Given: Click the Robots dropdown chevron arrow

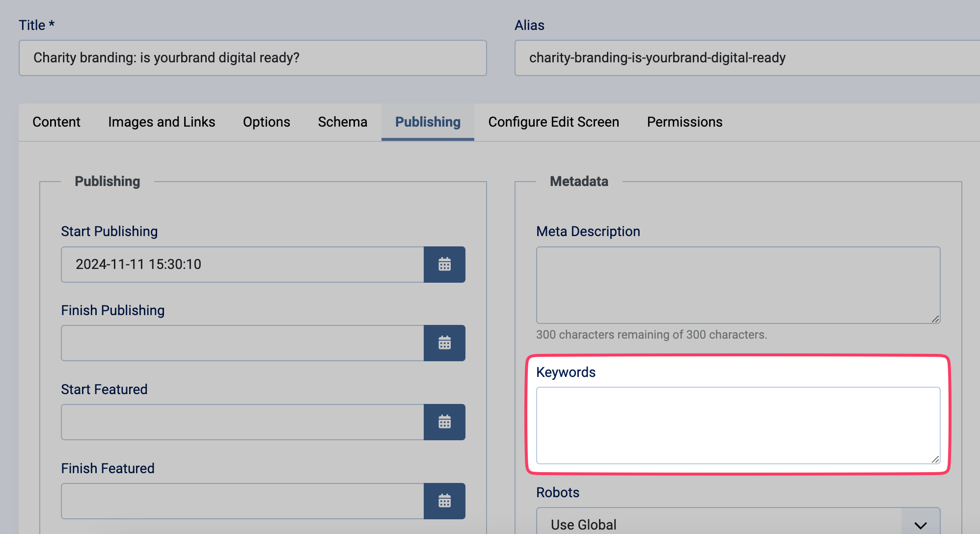Looking at the screenshot, I should (921, 525).
